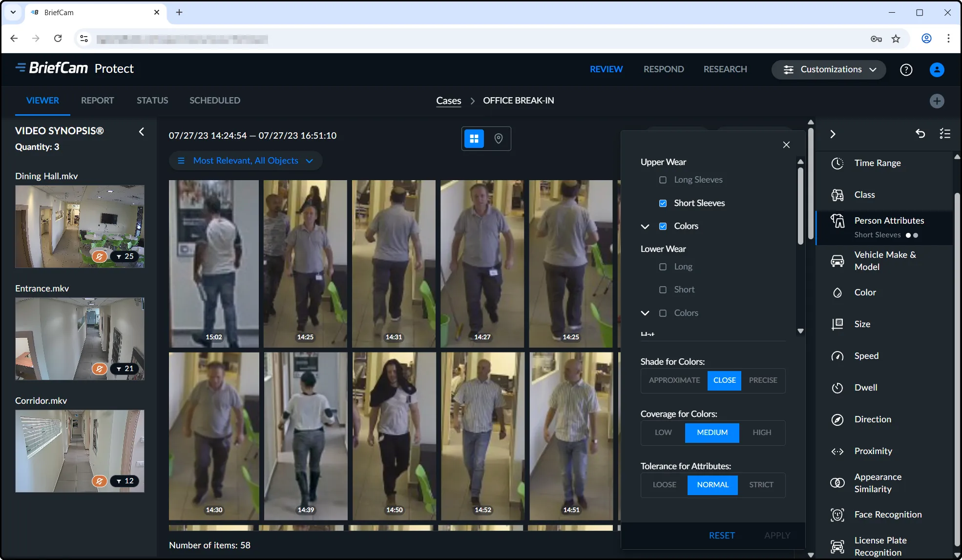Set Shade for Colors to PRECISE
Image resolution: width=962 pixels, height=560 pixels.
pos(763,380)
